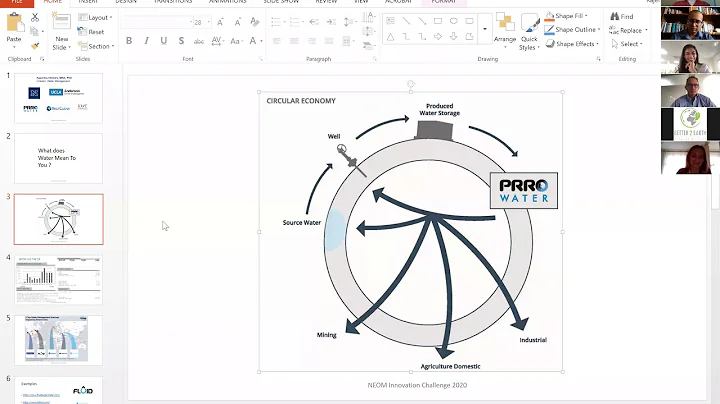Screen dimensions: 720x404
Task: Open Shape Effects menu
Action: (x=572, y=44)
